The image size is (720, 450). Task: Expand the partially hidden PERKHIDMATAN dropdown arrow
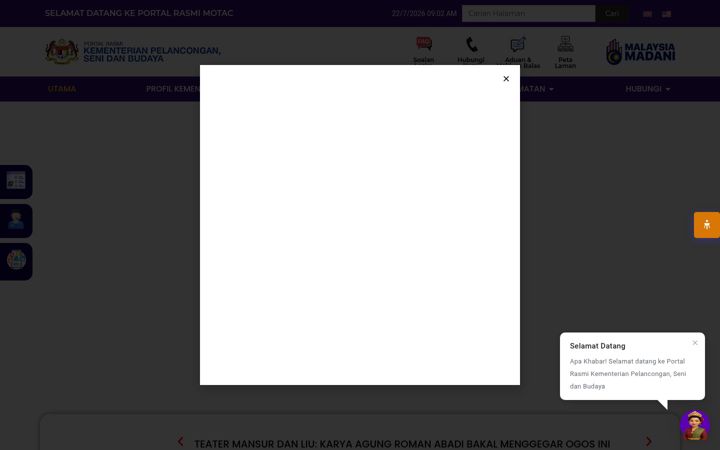click(551, 89)
